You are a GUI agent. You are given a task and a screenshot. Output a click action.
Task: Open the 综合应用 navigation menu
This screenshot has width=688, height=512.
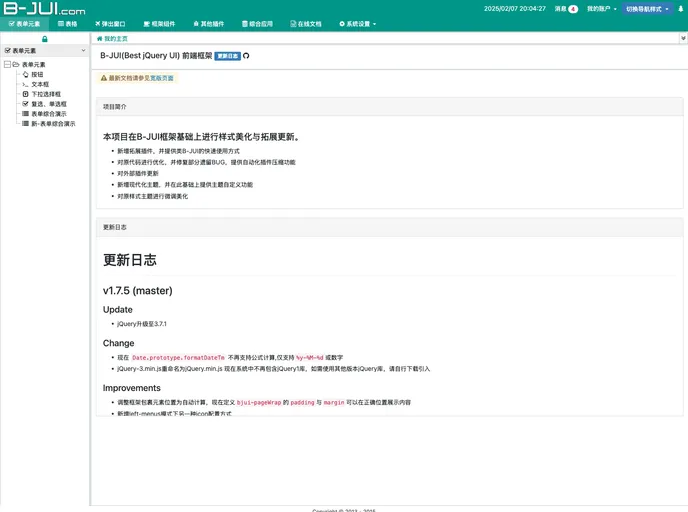point(257,24)
